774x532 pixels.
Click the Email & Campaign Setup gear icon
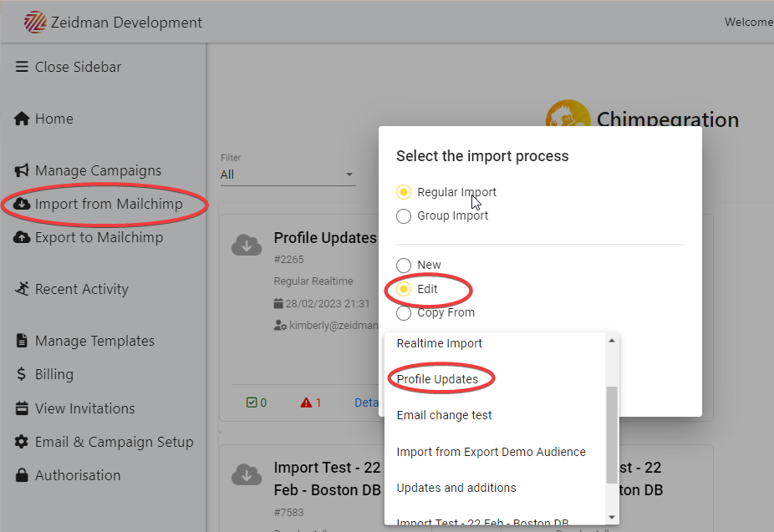click(x=22, y=442)
